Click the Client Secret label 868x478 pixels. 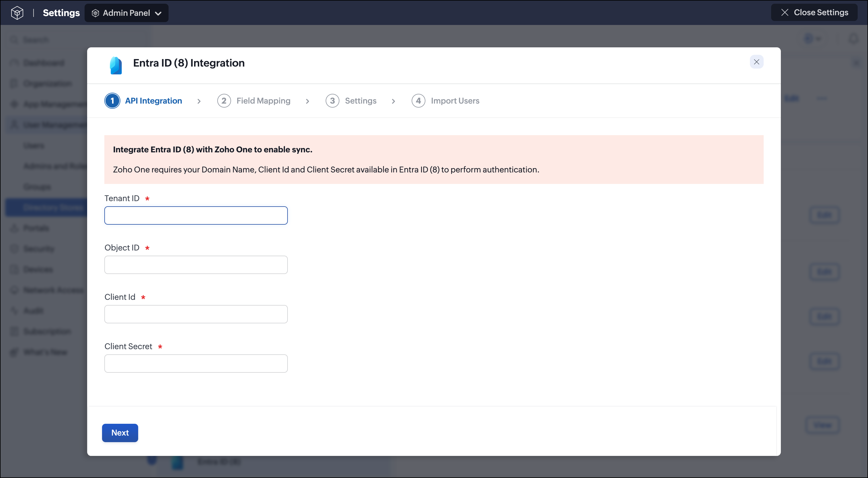coord(128,346)
